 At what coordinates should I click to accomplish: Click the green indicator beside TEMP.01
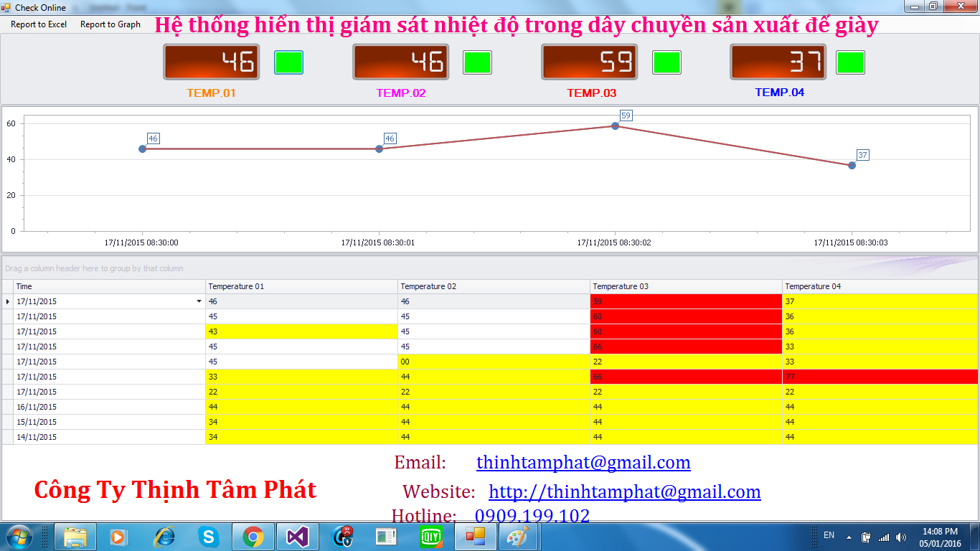[288, 62]
